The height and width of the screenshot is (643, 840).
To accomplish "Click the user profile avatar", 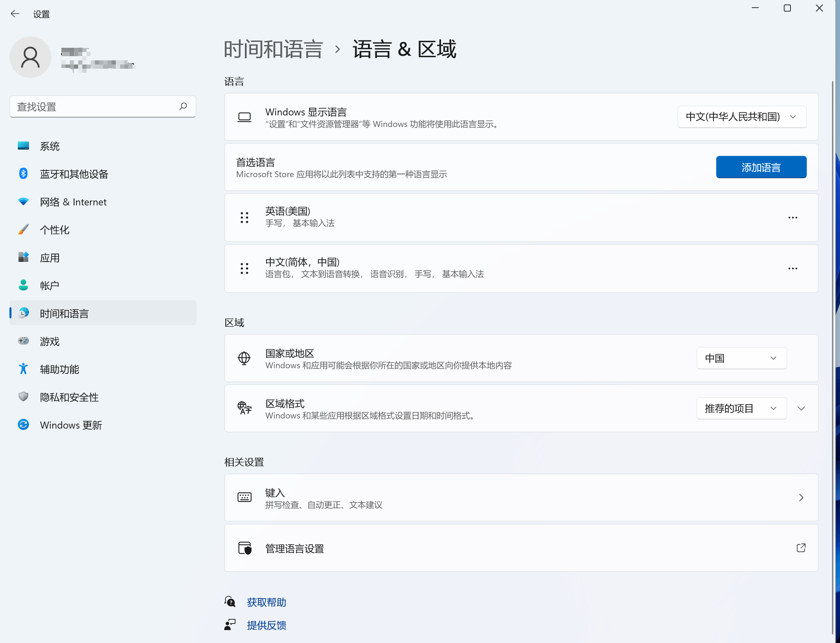I will pyautogui.click(x=30, y=58).
